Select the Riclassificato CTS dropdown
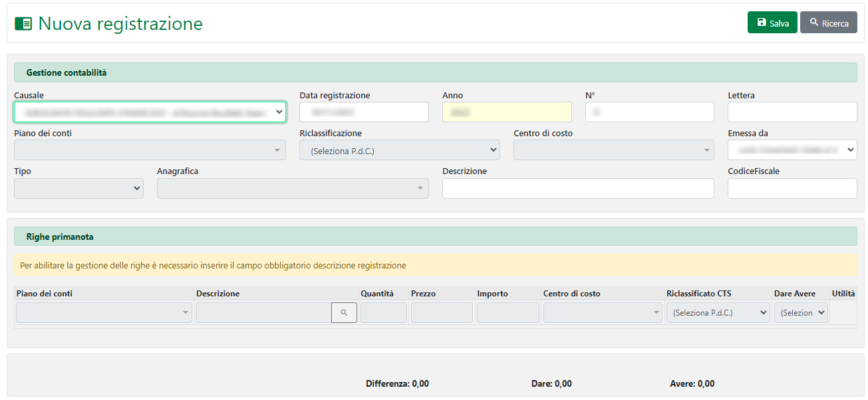 (718, 312)
